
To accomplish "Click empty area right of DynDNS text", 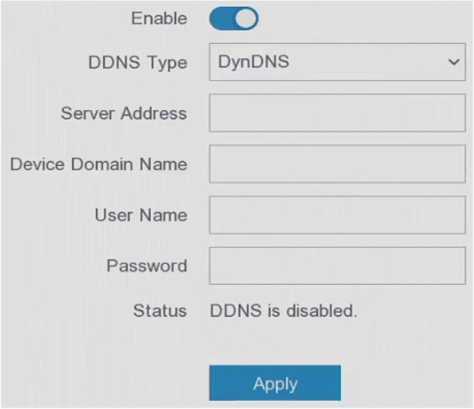I will tap(367, 62).
